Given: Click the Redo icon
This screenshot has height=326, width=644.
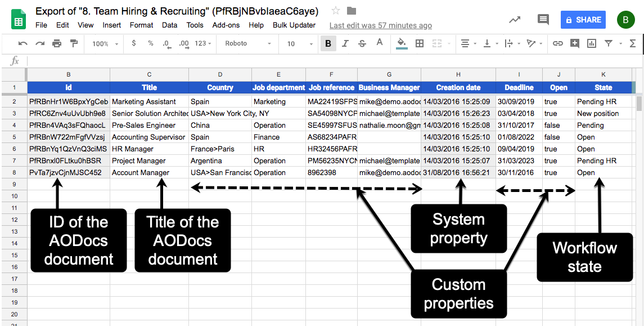Looking at the screenshot, I should pyautogui.click(x=40, y=43).
